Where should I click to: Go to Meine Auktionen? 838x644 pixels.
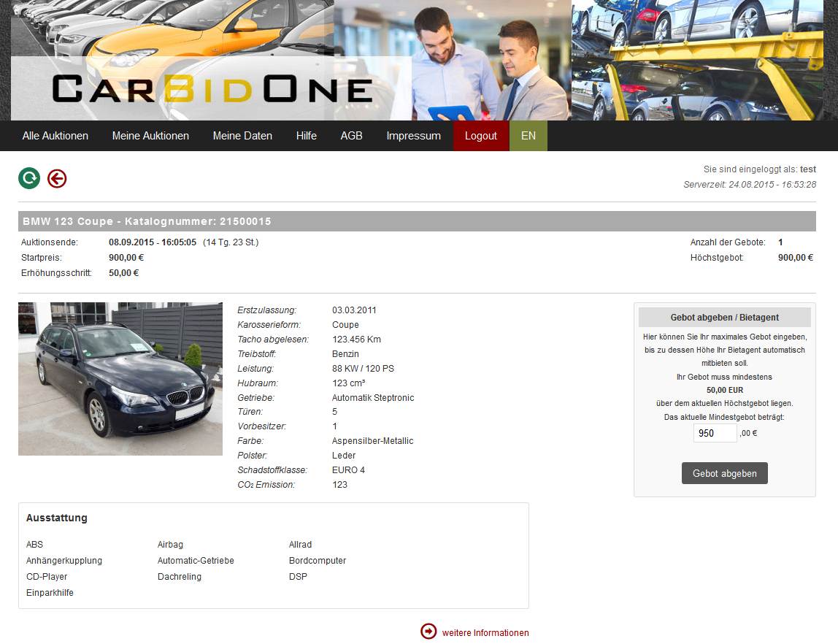pyautogui.click(x=150, y=136)
